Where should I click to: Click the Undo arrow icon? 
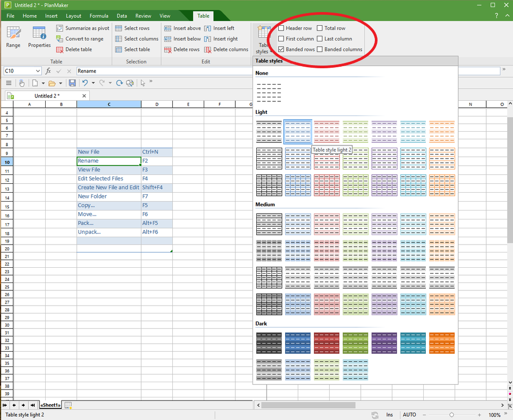85,83
